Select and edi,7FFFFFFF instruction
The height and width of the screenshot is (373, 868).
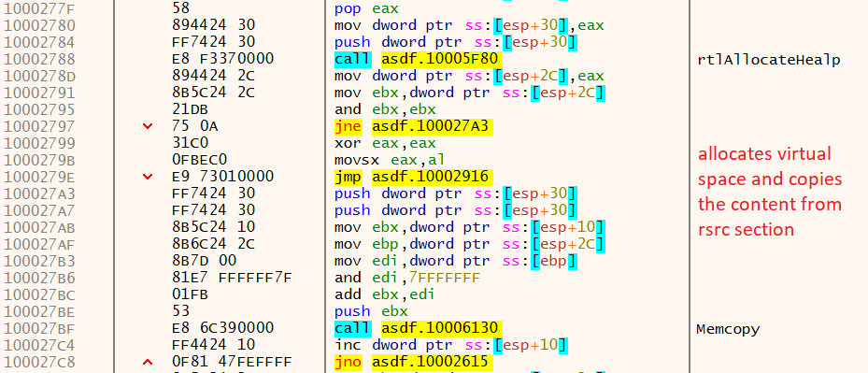[407, 278]
